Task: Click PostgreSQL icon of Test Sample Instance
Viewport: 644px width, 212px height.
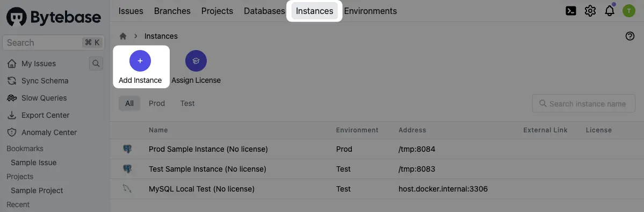Action: (127, 169)
